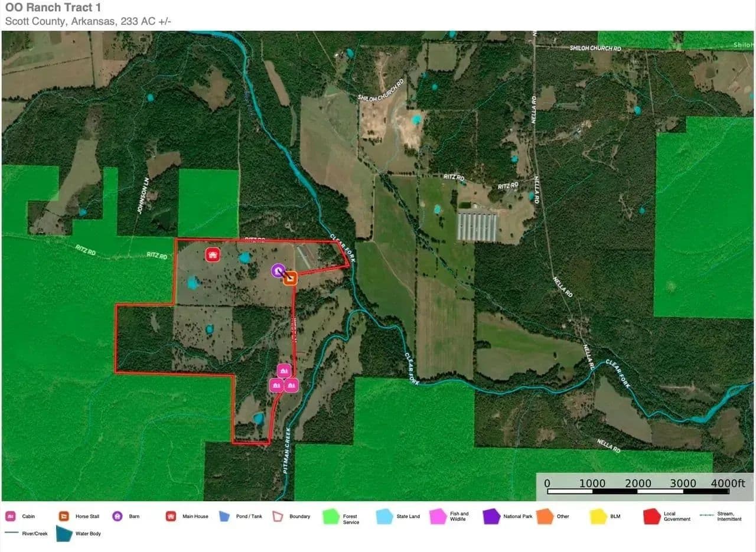Image resolution: width=756 pixels, height=552 pixels.
Task: Click the green Forest Service legend swatch
Action: point(331,517)
